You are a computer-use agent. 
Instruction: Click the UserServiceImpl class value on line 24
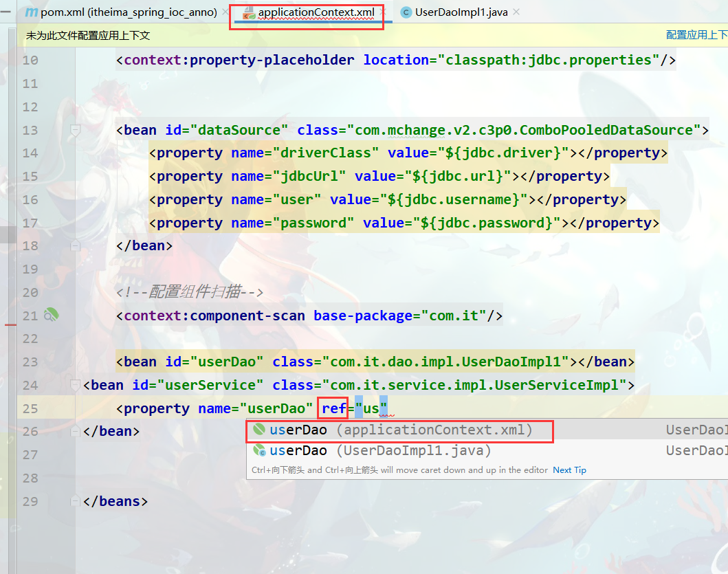(474, 385)
